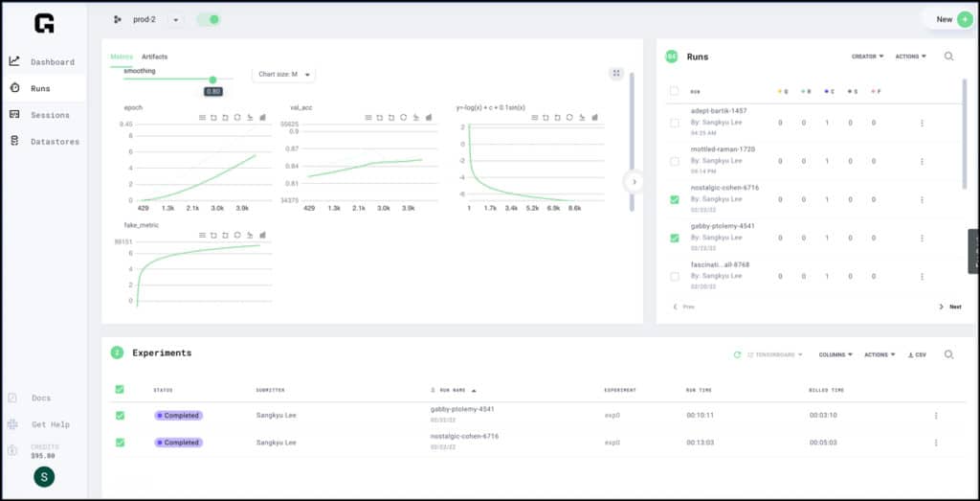This screenshot has height=501, width=980.
Task: Download experiments as CSV
Action: pos(917,354)
